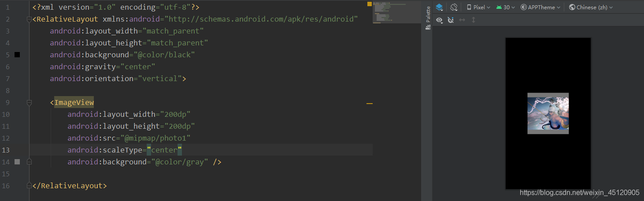The height and width of the screenshot is (201, 644).
Task: Open the Chinese (zh) locale dropdown
Action: pos(591,7)
